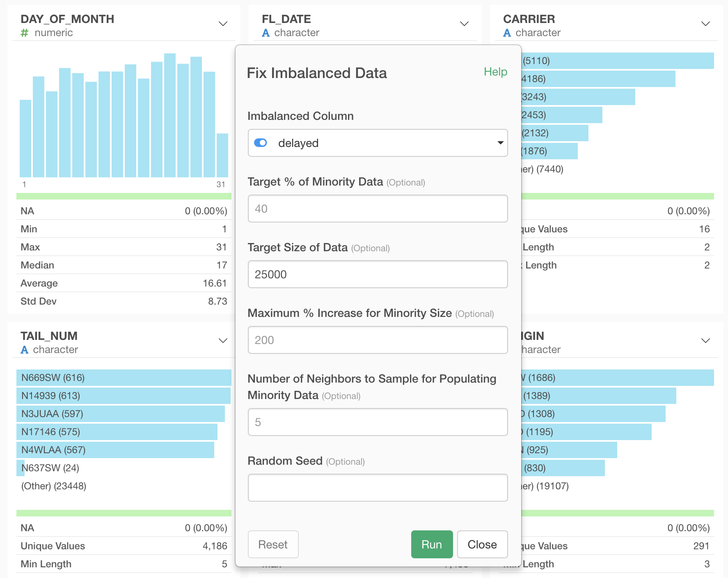This screenshot has width=728, height=578.
Task: Expand the FL_DATE column menu chevron
Action: tap(464, 24)
